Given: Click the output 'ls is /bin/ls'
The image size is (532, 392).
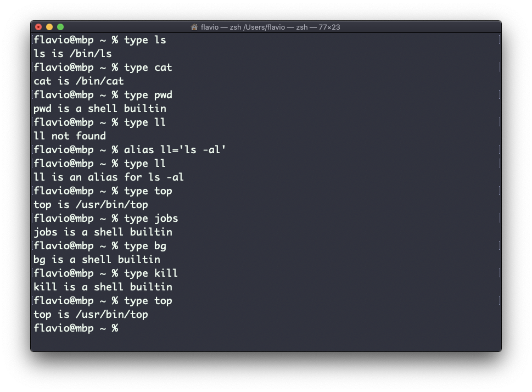Looking at the screenshot, I should click(x=72, y=54).
